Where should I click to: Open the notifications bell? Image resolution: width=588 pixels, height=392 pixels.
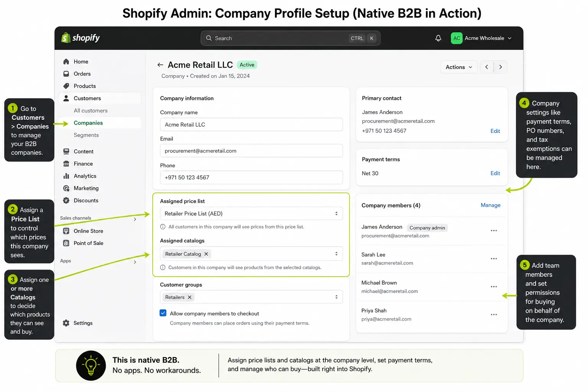pos(438,38)
